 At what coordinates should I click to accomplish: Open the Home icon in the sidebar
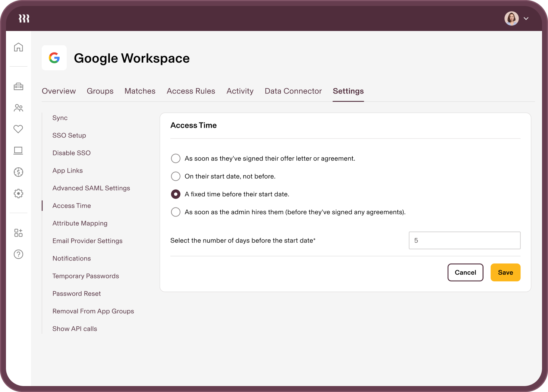coord(18,47)
